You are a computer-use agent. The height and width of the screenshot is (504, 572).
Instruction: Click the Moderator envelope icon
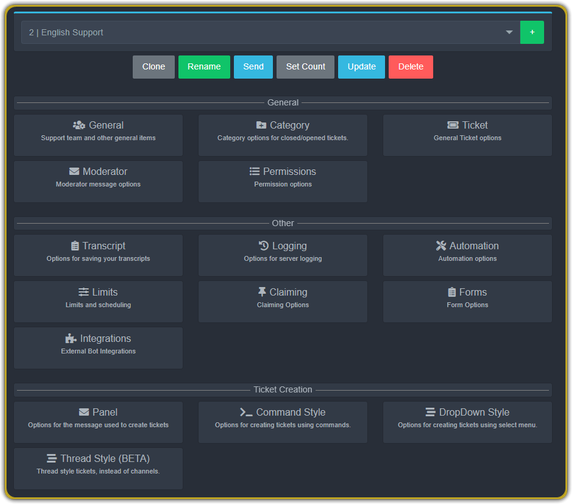pyautogui.click(x=74, y=171)
